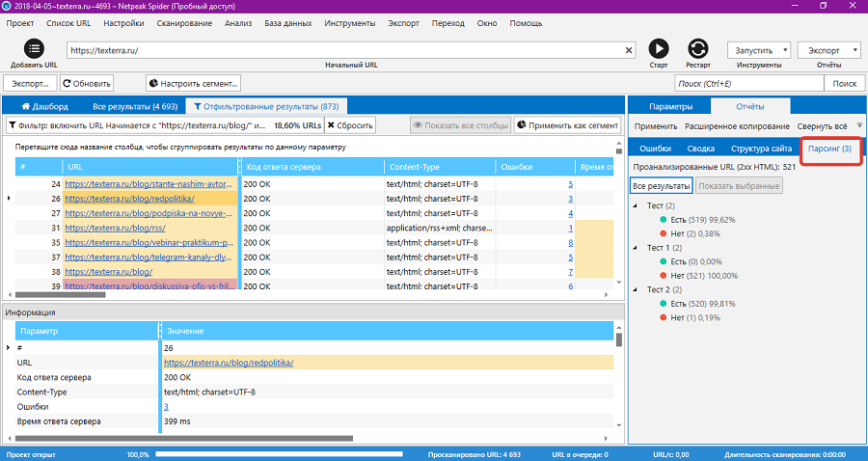868x461 pixels.
Task: Open the Настройки menu
Action: 123,23
